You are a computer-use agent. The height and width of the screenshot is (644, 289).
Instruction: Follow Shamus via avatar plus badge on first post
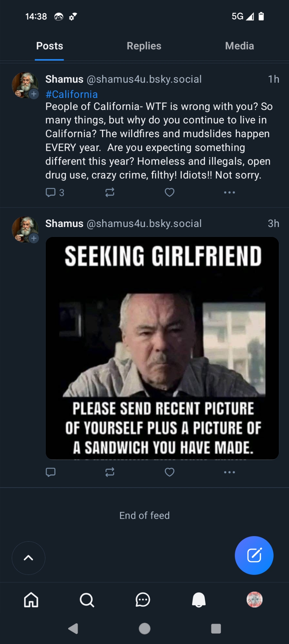[34, 94]
